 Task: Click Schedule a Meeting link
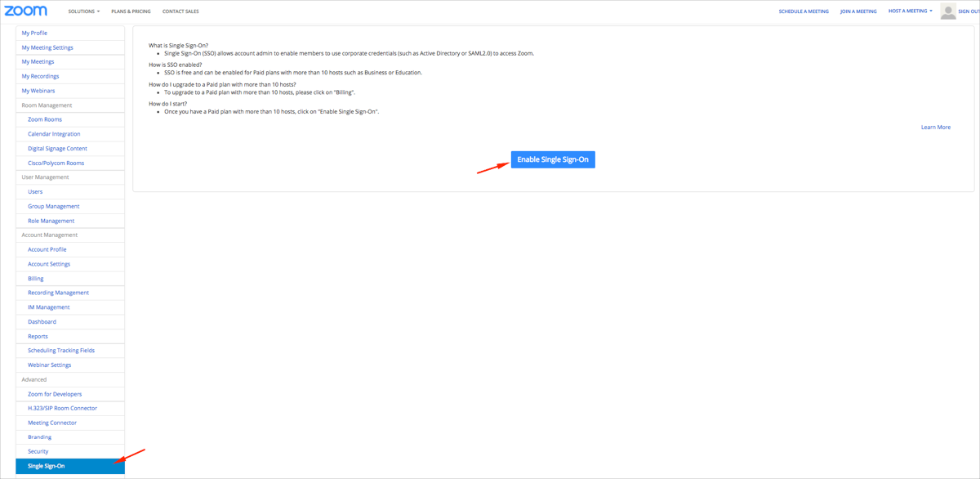[x=803, y=11]
